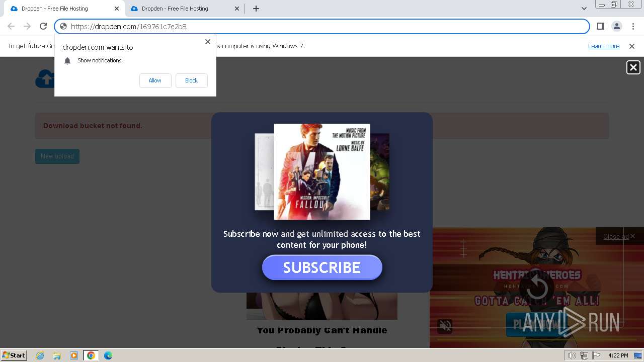Close the second Dropden tab
644x362 pixels.
tap(237, 9)
